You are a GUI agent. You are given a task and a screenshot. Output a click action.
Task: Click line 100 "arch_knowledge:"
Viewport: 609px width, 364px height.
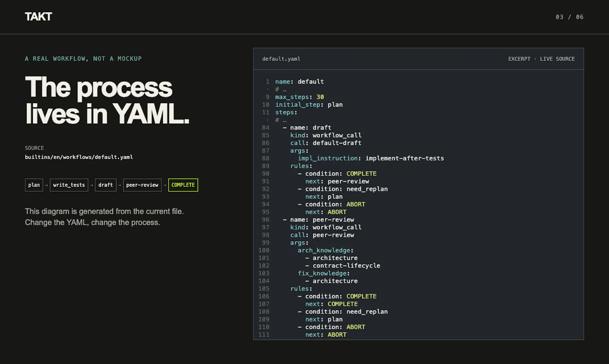click(x=326, y=250)
